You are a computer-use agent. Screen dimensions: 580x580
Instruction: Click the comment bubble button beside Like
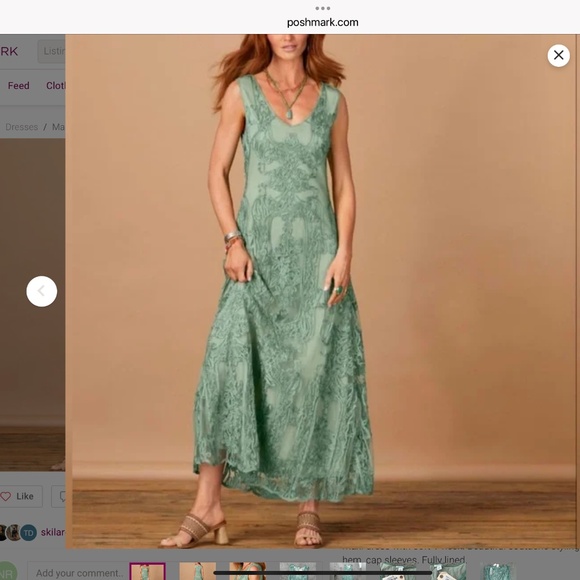tap(58, 496)
